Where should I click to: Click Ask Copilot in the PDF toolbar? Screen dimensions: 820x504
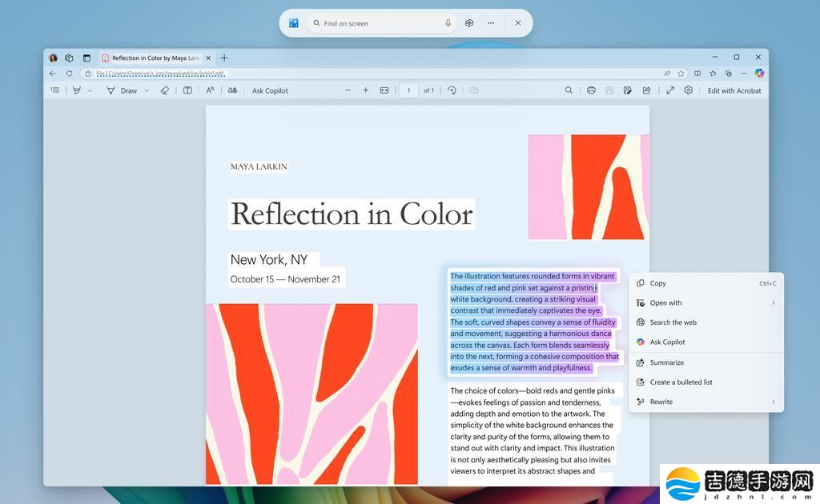click(270, 90)
